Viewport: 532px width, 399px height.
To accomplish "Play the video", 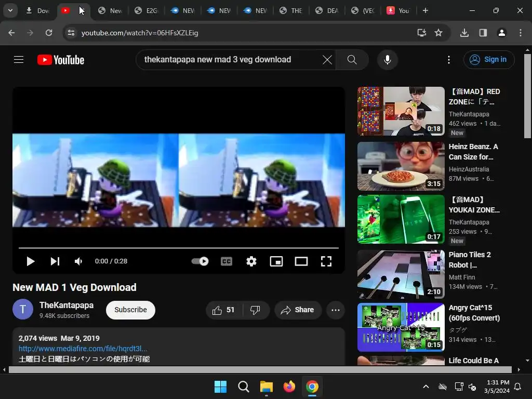I will (x=31, y=261).
